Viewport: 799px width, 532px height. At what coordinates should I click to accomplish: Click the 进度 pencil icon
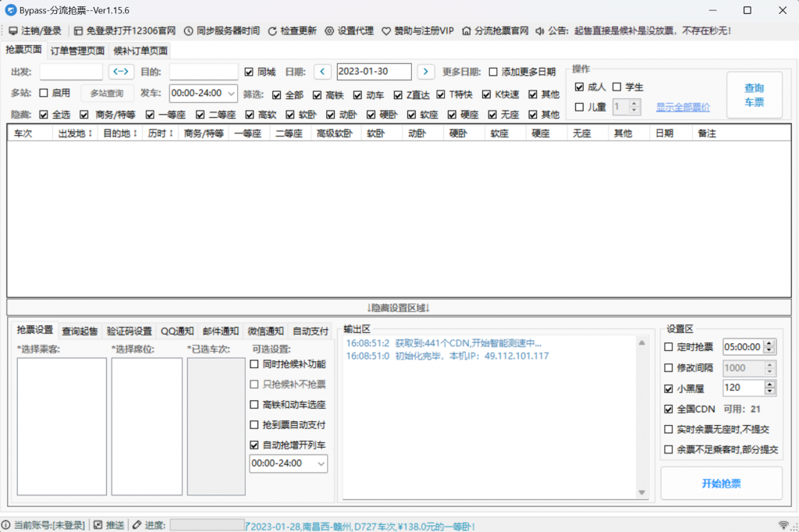tap(137, 525)
